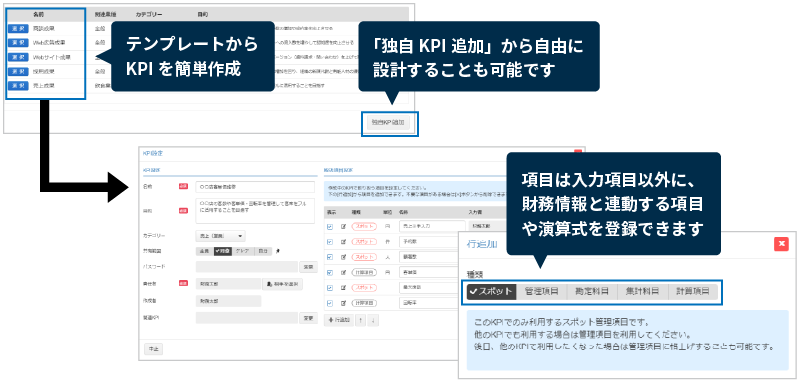Click 選択 button for 採用成果 template
The image size is (800, 380).
point(18,71)
